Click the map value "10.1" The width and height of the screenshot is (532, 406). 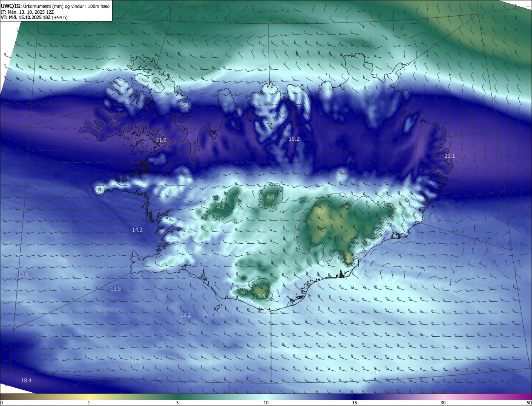coord(375,373)
